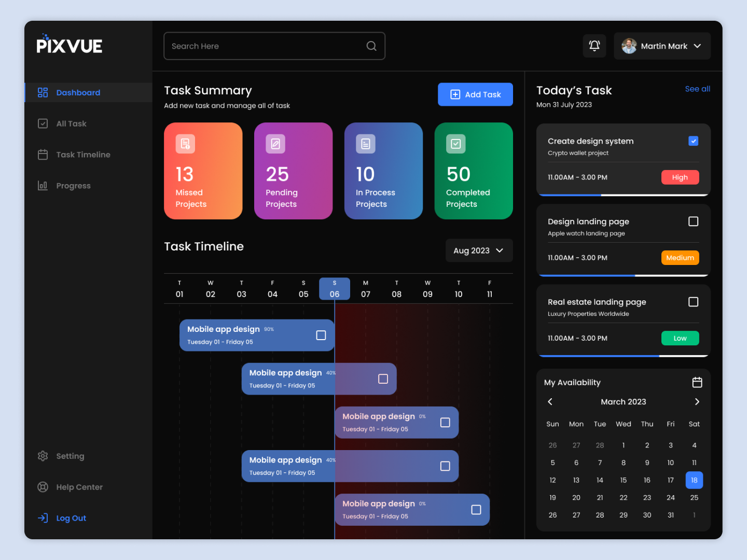
Task: Uncheck the Create design system task
Action: 693,141
